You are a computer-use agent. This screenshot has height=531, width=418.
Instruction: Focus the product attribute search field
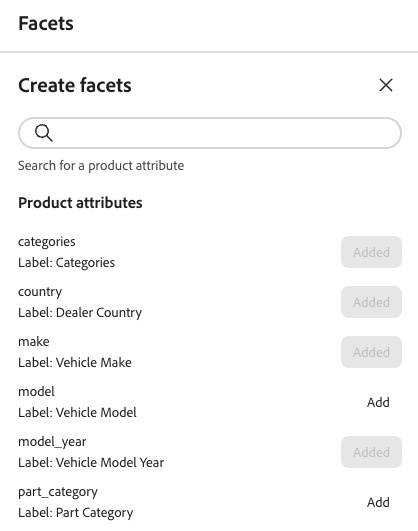pyautogui.click(x=210, y=133)
